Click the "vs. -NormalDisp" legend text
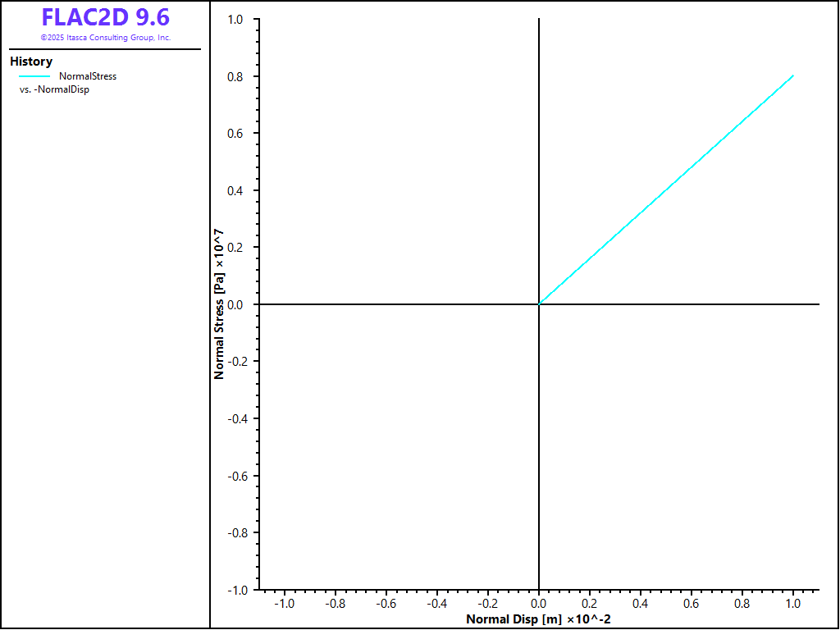 point(54,89)
